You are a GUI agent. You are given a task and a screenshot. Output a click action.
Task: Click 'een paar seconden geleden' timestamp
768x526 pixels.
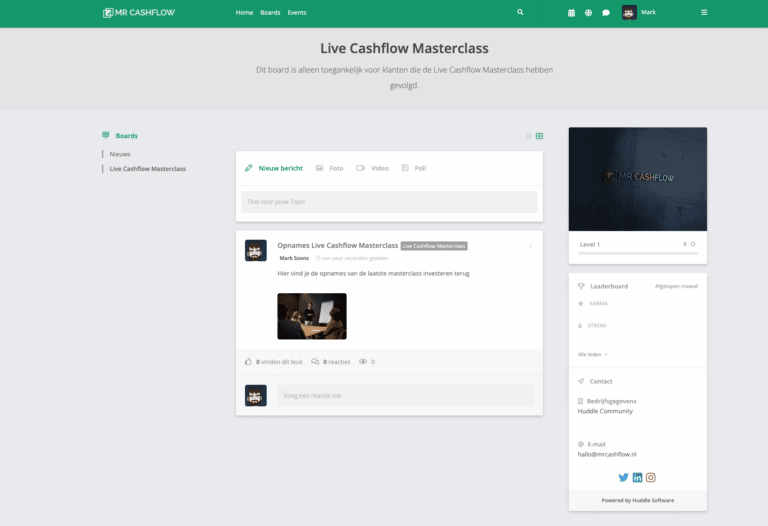click(x=355, y=258)
